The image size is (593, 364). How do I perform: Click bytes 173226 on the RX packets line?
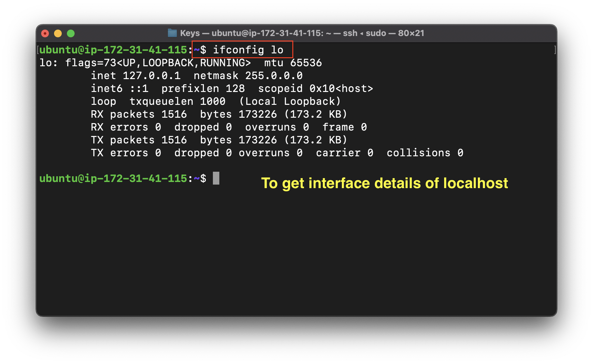point(238,114)
